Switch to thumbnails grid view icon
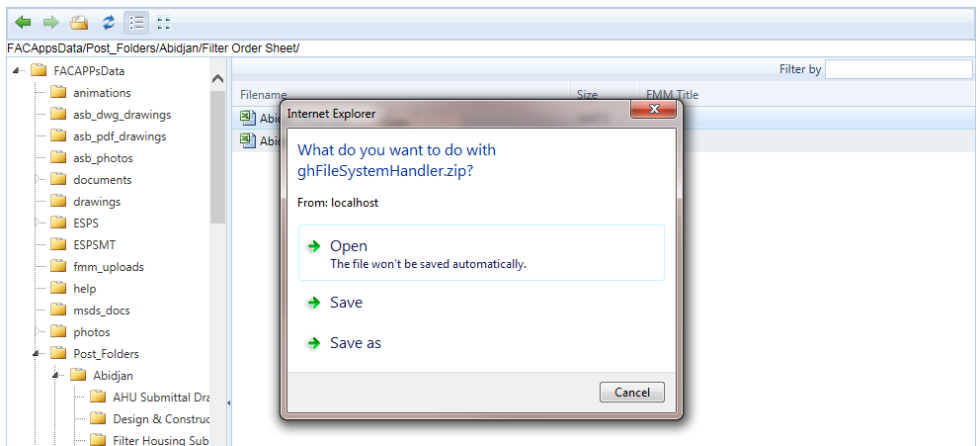980x446 pixels. tap(164, 22)
